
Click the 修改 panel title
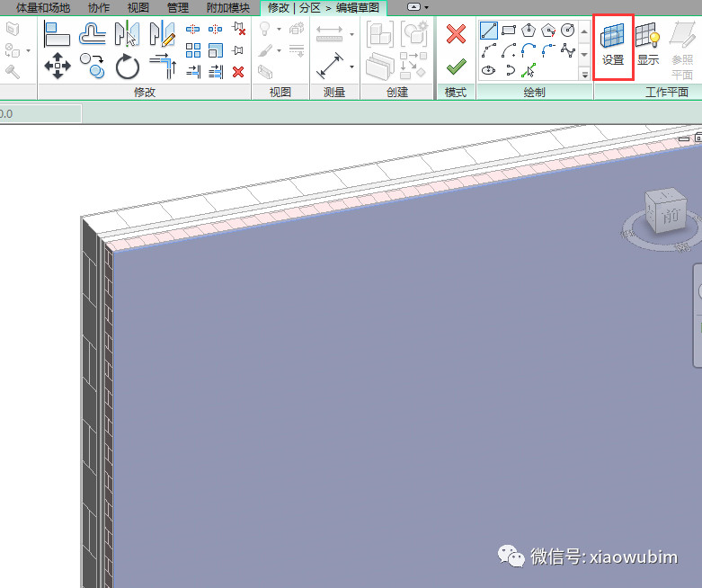point(144,93)
